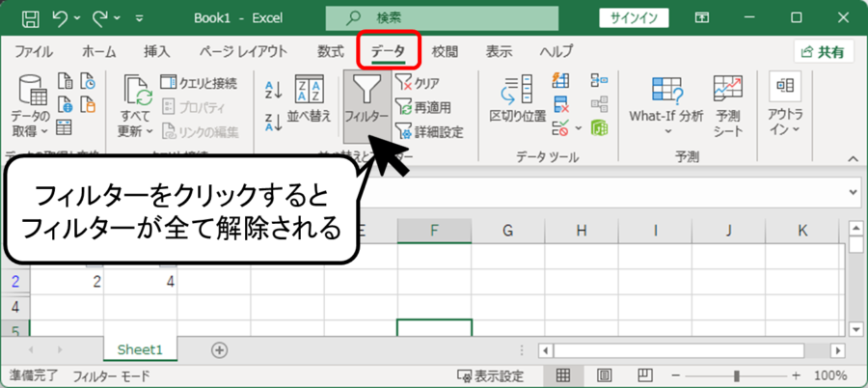
Task: Switch to Normal view icon
Action: [563, 375]
